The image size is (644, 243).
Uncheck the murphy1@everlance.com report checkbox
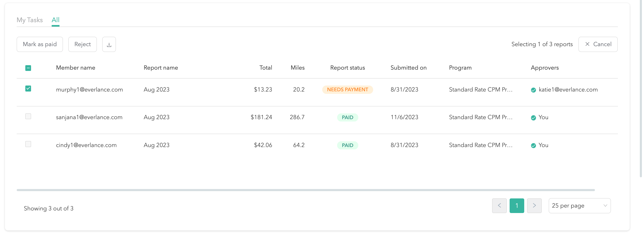28,89
